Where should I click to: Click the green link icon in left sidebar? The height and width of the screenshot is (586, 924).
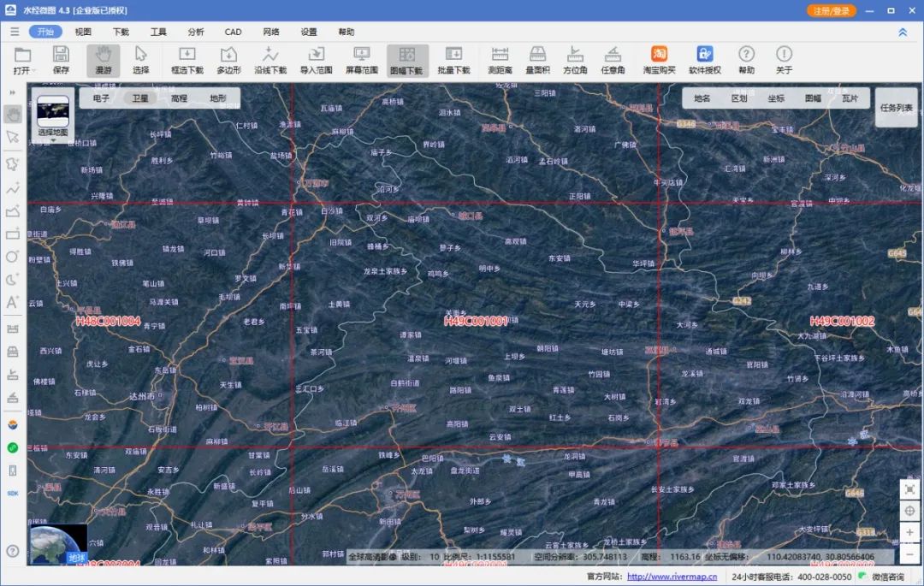click(12, 448)
